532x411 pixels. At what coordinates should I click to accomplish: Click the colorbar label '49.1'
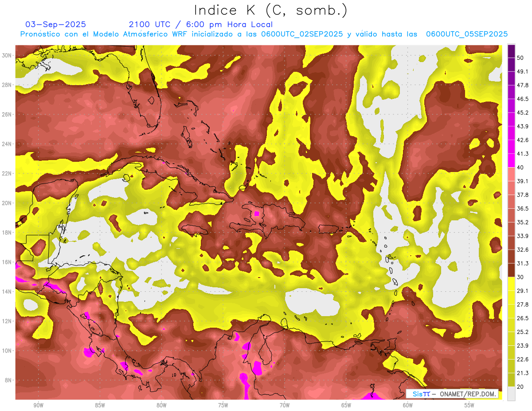522,71
